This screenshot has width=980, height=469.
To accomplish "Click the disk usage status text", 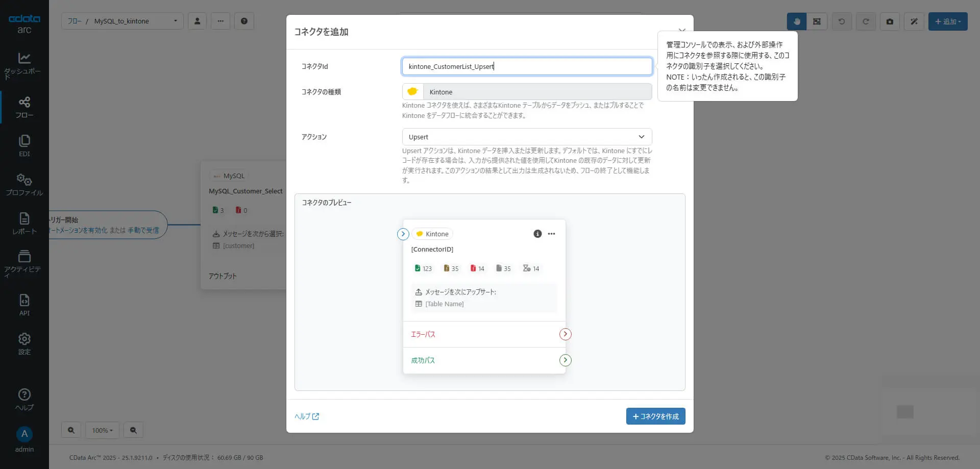I will coord(213,457).
